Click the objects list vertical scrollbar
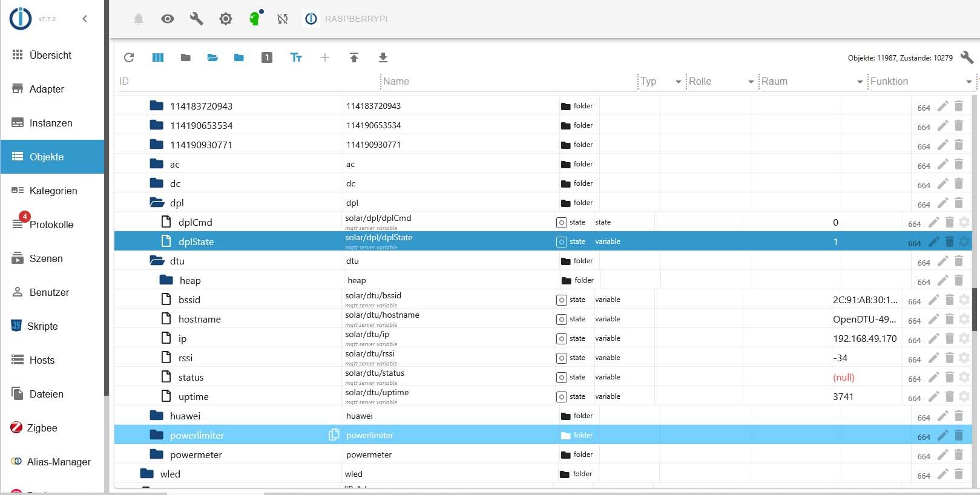980x495 pixels. point(975,309)
